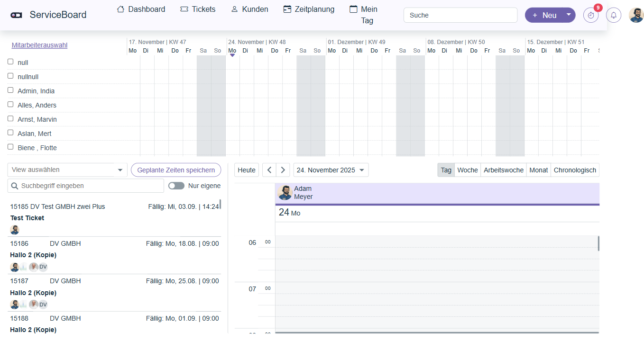Open the Mitarbeiterauswahl link
Image resolution: width=644 pixels, height=341 pixels.
coord(39,45)
